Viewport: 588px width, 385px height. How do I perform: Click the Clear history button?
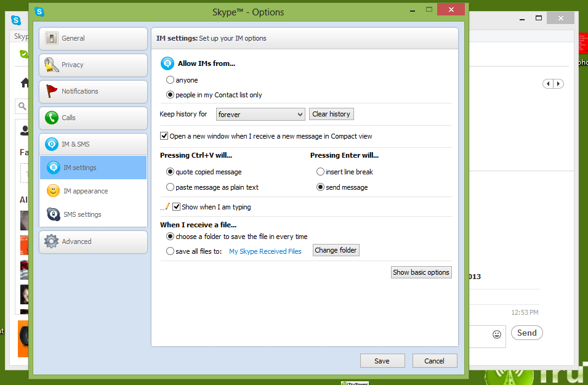(x=331, y=114)
